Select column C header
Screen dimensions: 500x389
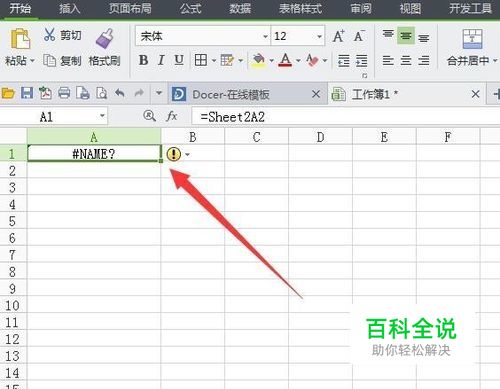point(256,137)
